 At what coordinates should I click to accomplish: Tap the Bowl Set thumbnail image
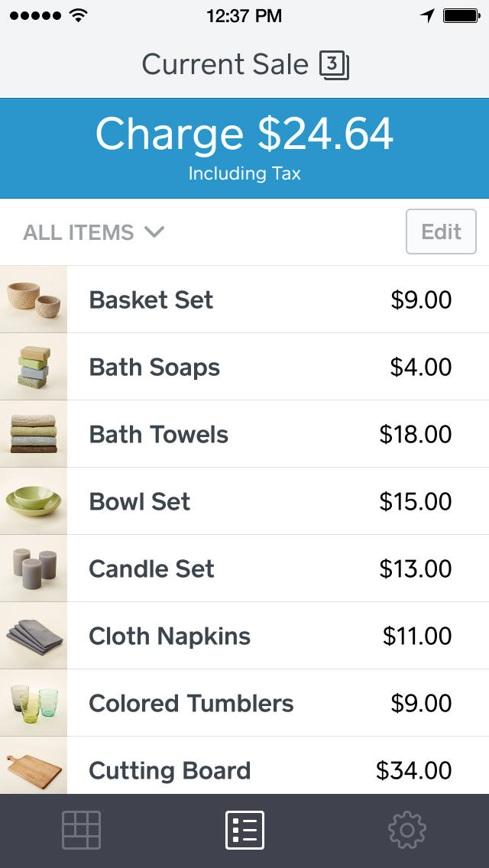tap(34, 501)
